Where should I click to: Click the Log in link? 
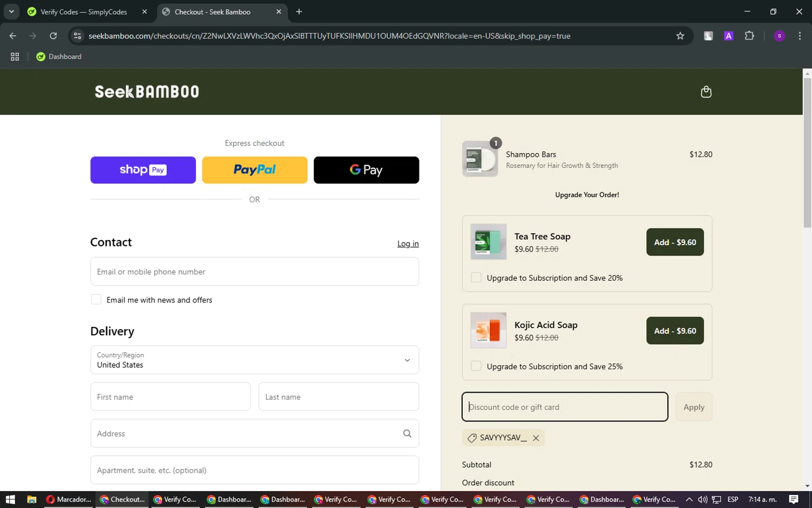pos(408,244)
